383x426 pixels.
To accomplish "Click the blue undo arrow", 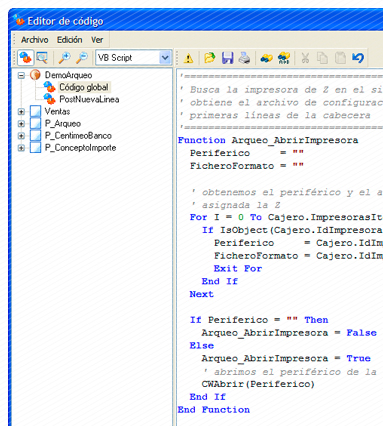I will 358,58.
